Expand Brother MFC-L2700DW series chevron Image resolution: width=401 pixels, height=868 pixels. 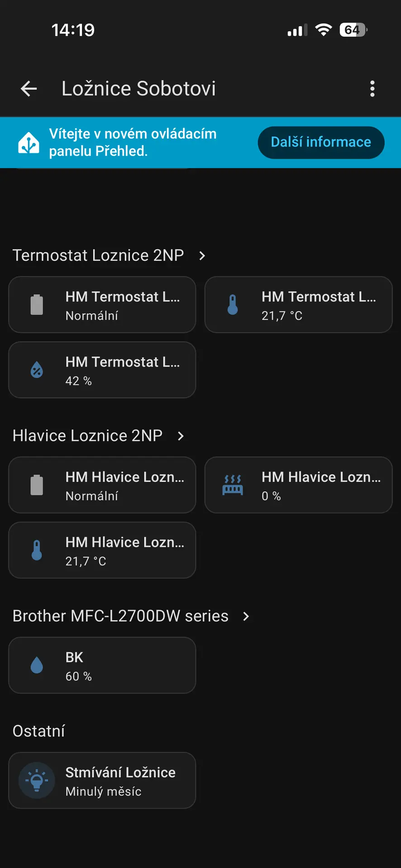[x=246, y=617]
